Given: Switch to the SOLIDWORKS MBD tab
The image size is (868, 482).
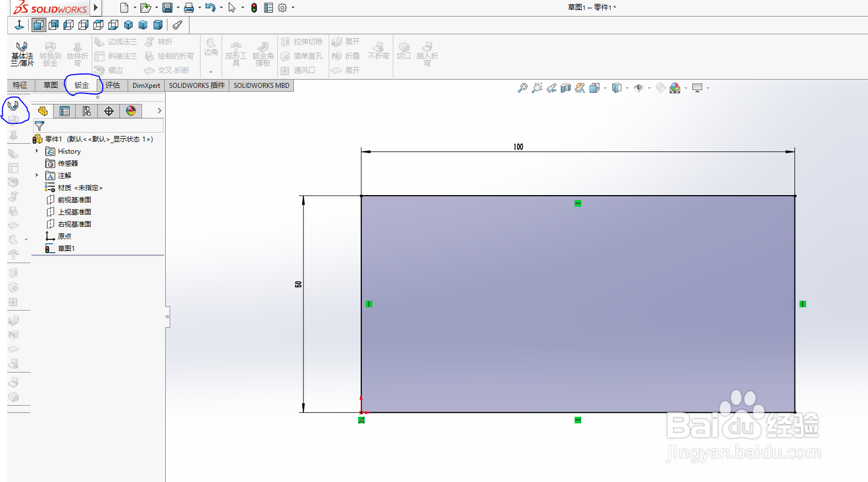Looking at the screenshot, I should pyautogui.click(x=261, y=85).
